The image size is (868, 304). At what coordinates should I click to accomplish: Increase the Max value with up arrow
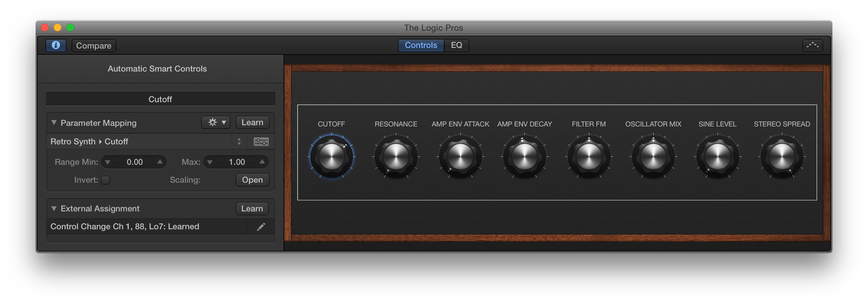click(262, 162)
